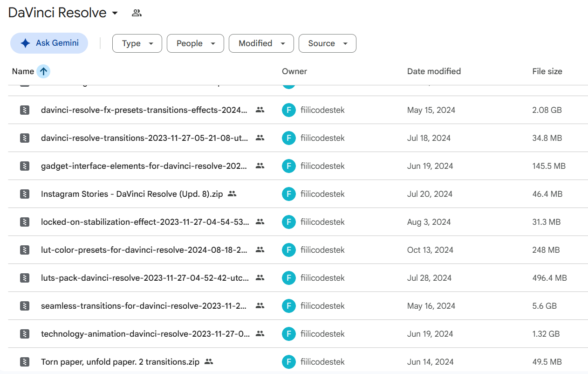
Task: Click the 496.4 MB file size
Action: (x=550, y=278)
